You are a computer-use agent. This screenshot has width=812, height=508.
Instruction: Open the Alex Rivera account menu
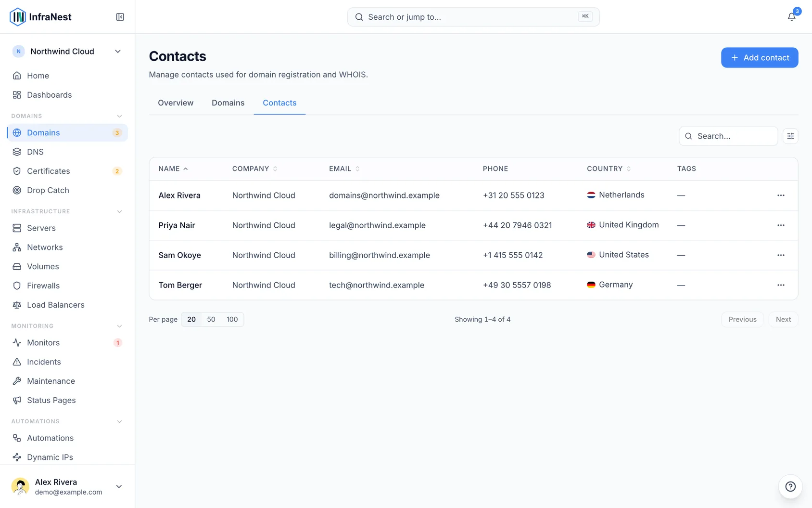tap(67, 486)
